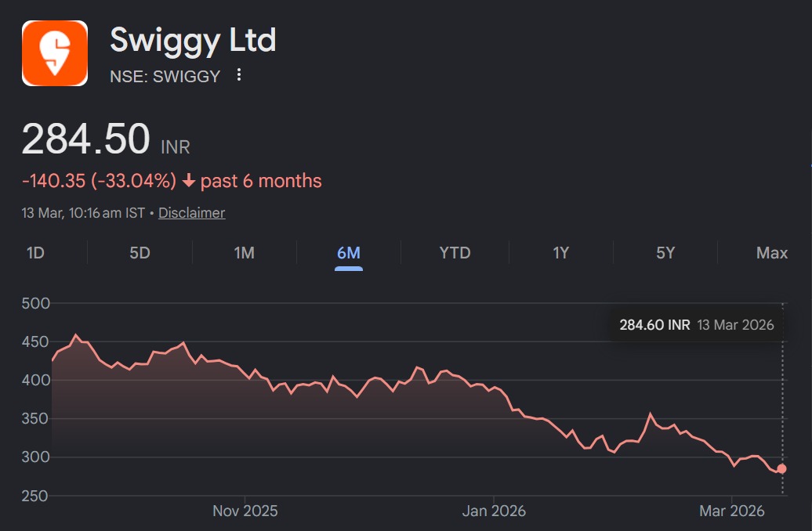
Task: Click the active 6M tab
Action: tap(347, 252)
